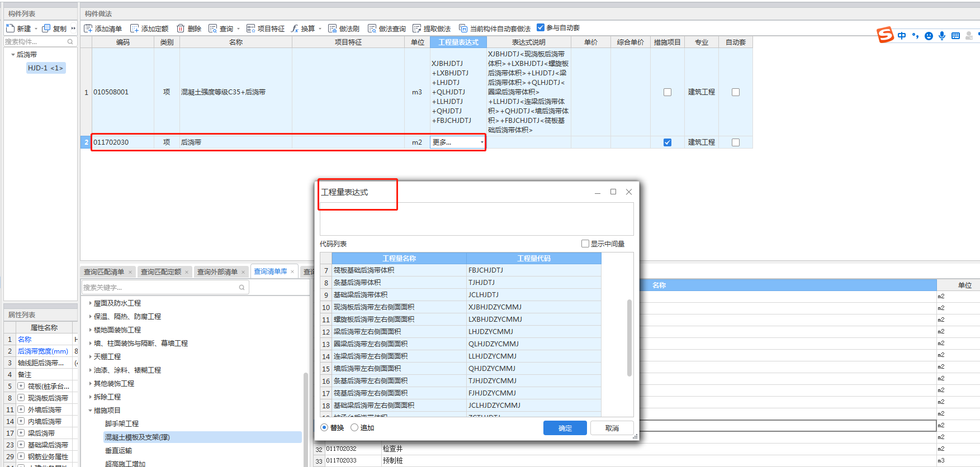Select the 替换 radio button
Image resolution: width=980 pixels, height=467 pixels.
[x=324, y=427]
